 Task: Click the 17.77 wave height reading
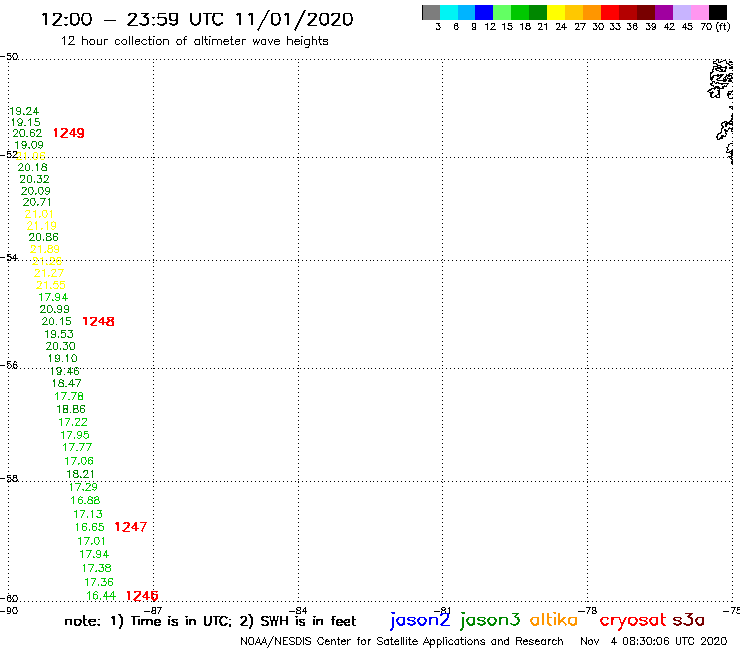coord(77,447)
